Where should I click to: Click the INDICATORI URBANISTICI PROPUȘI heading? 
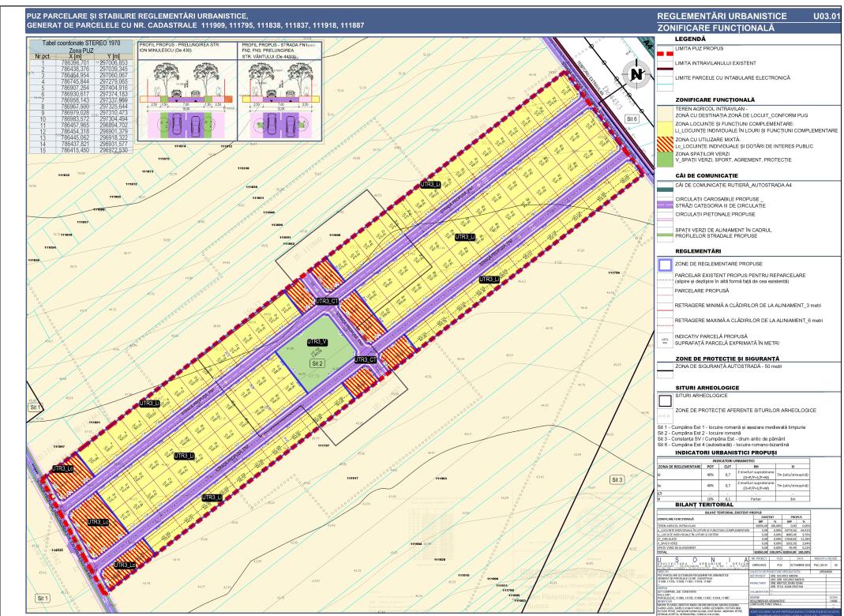726,453
